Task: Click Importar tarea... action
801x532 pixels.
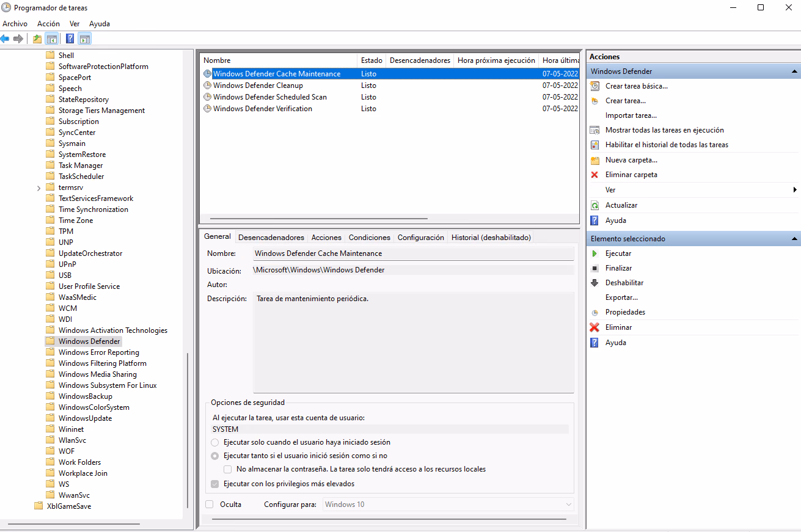Action: tap(631, 115)
